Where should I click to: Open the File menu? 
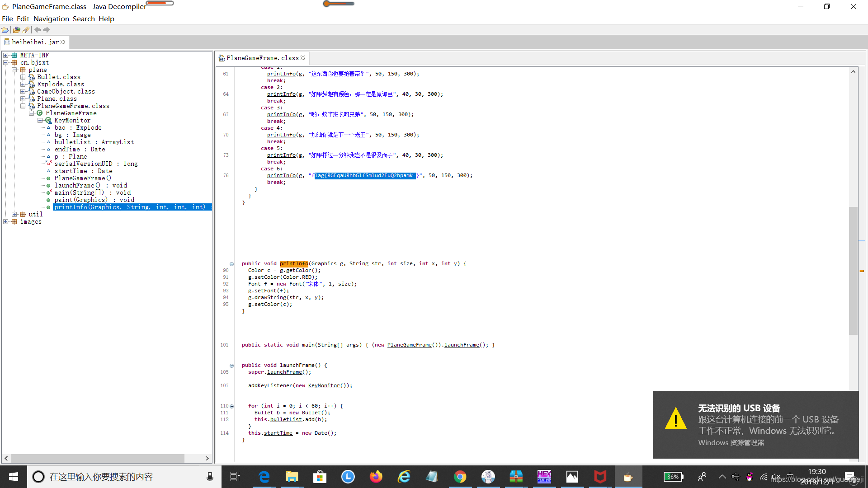tap(7, 19)
